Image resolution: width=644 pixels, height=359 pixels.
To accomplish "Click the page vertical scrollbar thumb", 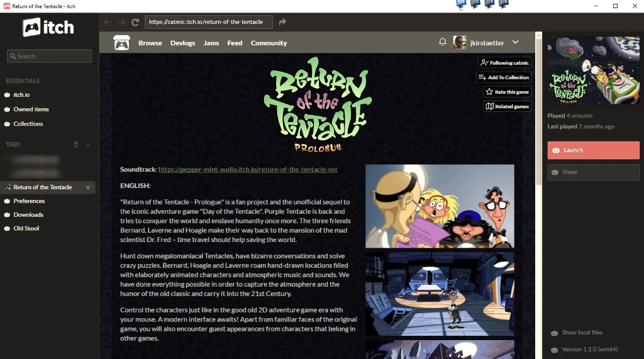I will tap(538, 112).
